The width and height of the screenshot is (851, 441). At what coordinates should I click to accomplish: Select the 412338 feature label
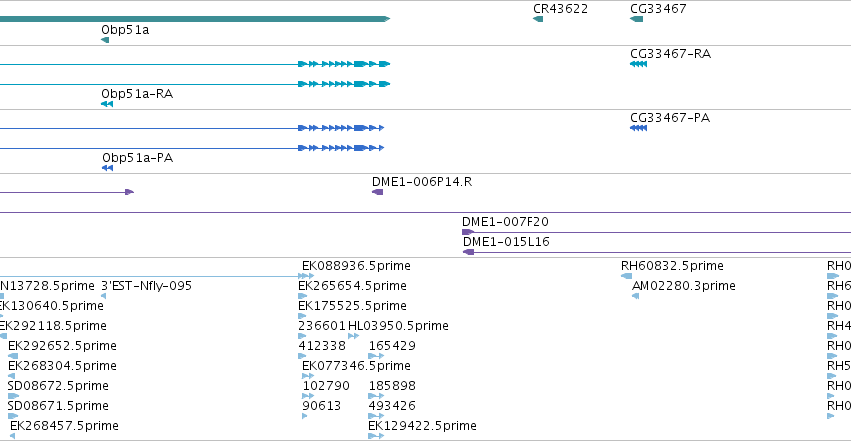pyautogui.click(x=322, y=346)
